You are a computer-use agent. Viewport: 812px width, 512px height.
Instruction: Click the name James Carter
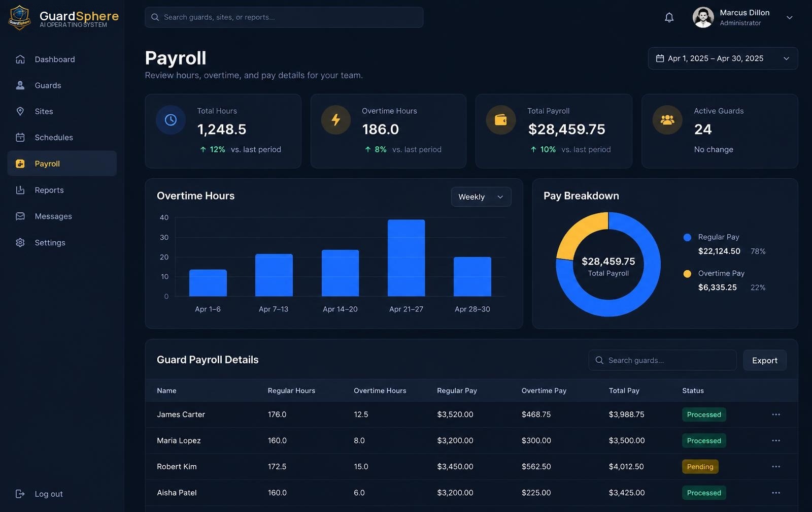pos(181,414)
